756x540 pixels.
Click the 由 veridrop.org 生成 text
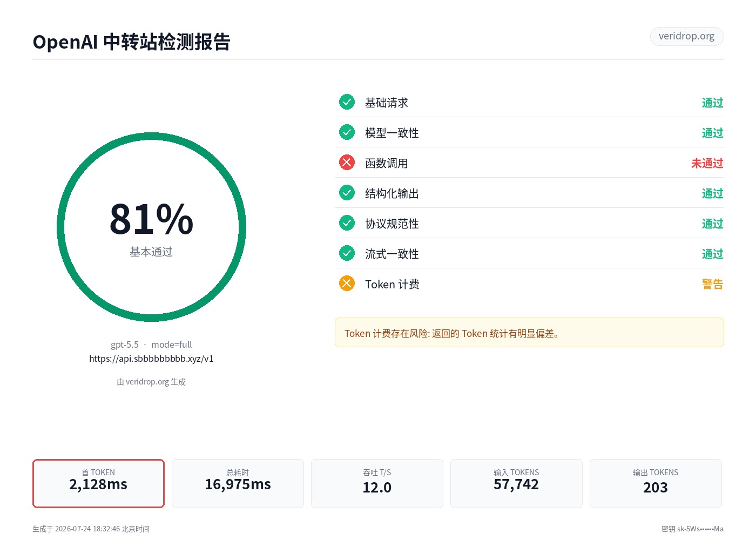tap(151, 382)
